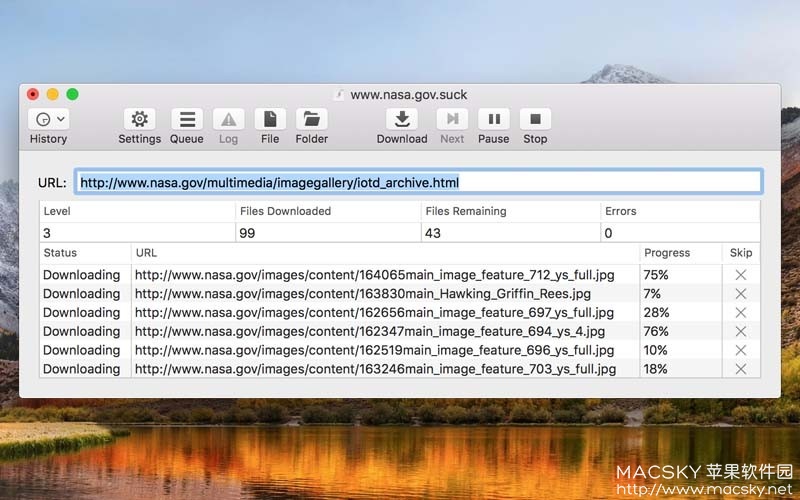Select the Files Remaining value 43

point(433,233)
